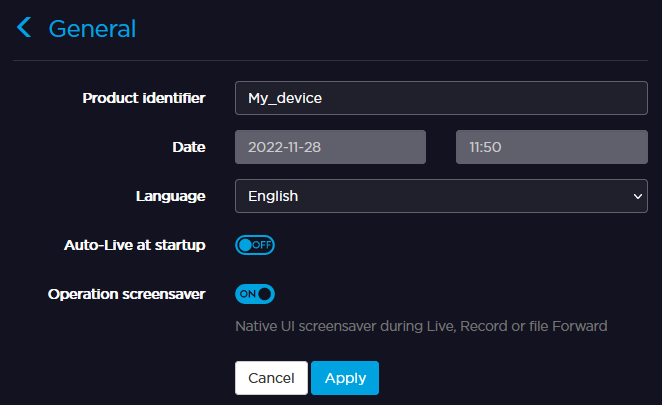Click the ON text inside the screensaver switch
This screenshot has width=662, height=405.
[248, 294]
